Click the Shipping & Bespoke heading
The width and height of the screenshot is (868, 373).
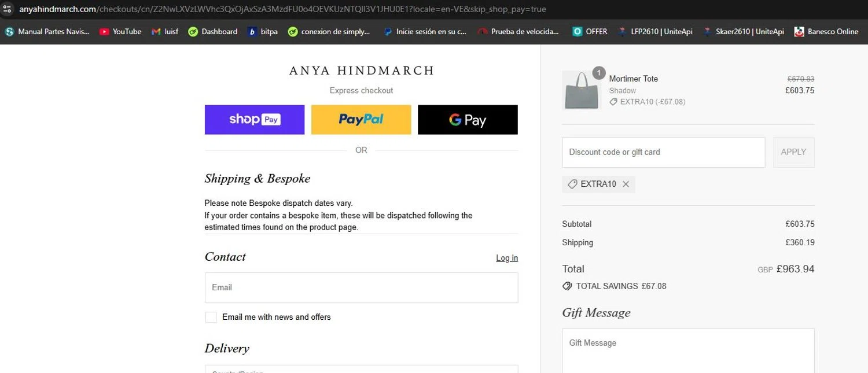click(258, 178)
